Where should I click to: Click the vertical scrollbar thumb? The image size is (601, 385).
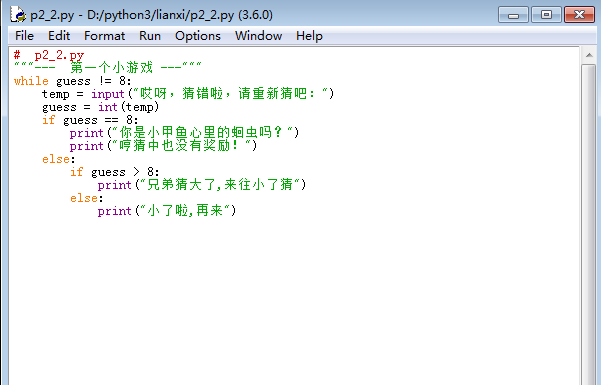pyautogui.click(x=589, y=224)
